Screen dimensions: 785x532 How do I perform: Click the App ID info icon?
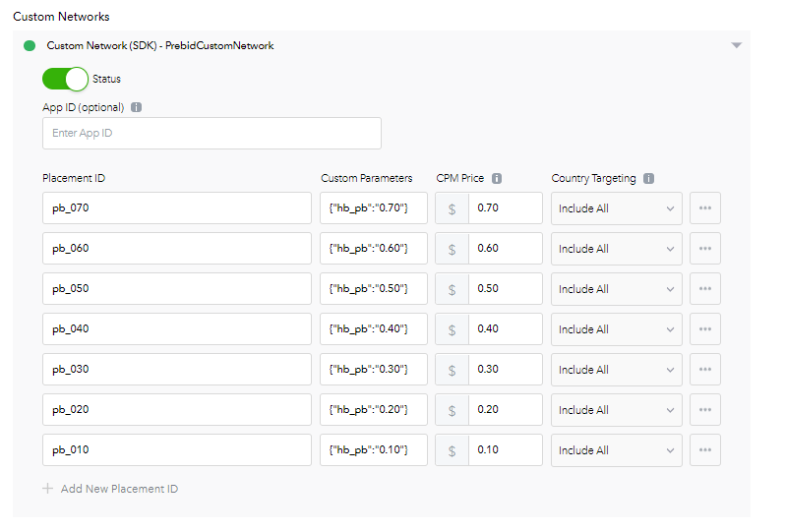click(136, 107)
